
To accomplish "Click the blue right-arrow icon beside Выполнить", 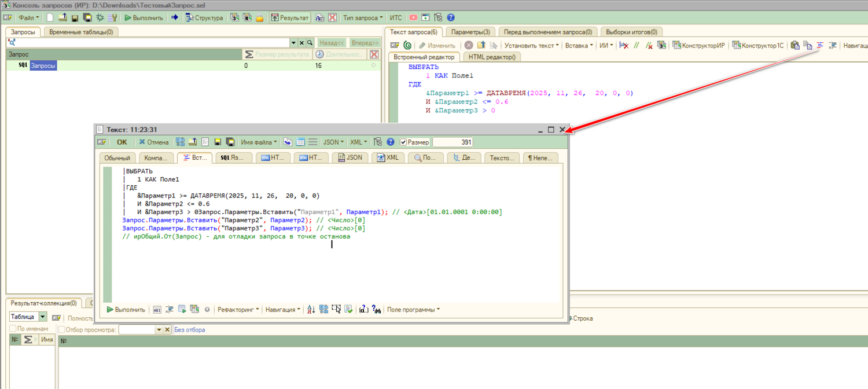I will (x=174, y=18).
